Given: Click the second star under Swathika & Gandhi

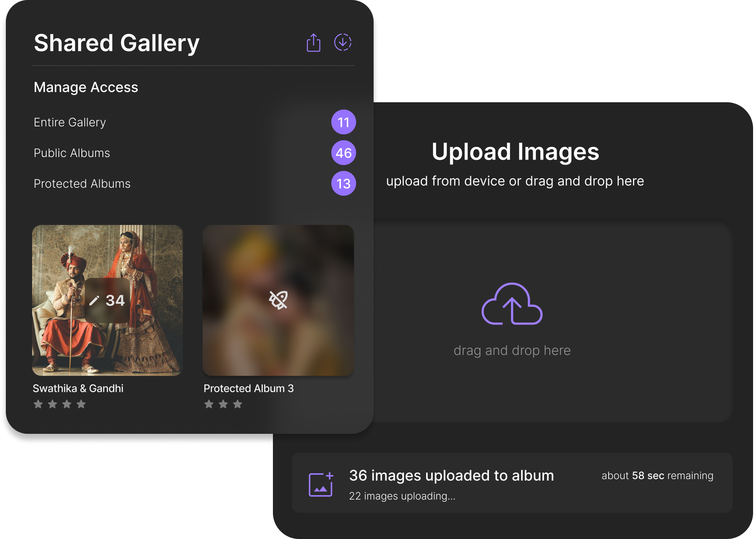Looking at the screenshot, I should coord(53,404).
